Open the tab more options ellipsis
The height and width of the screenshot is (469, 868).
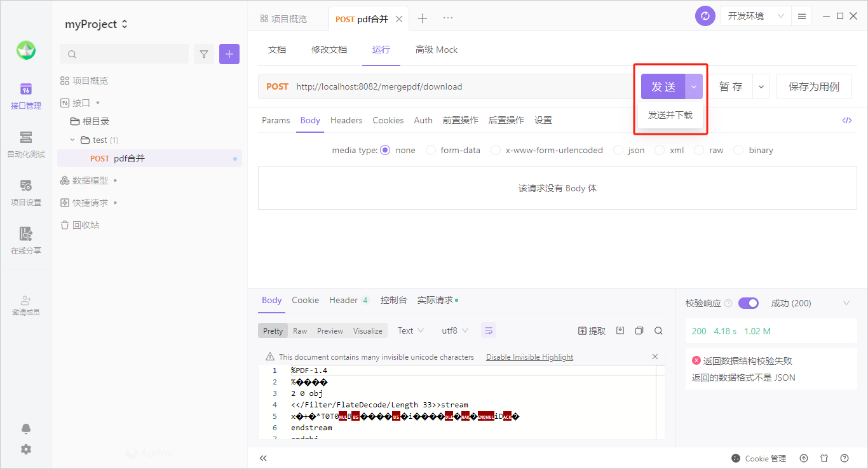click(x=448, y=18)
